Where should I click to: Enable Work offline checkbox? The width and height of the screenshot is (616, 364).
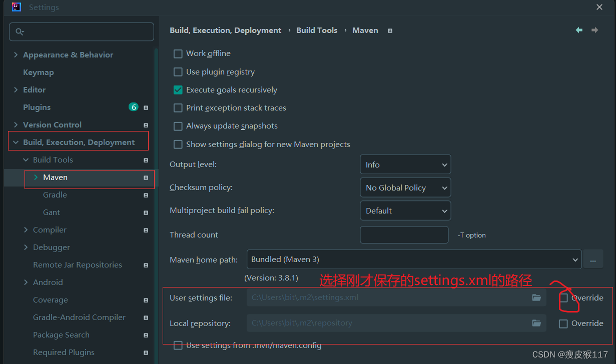[x=178, y=53]
